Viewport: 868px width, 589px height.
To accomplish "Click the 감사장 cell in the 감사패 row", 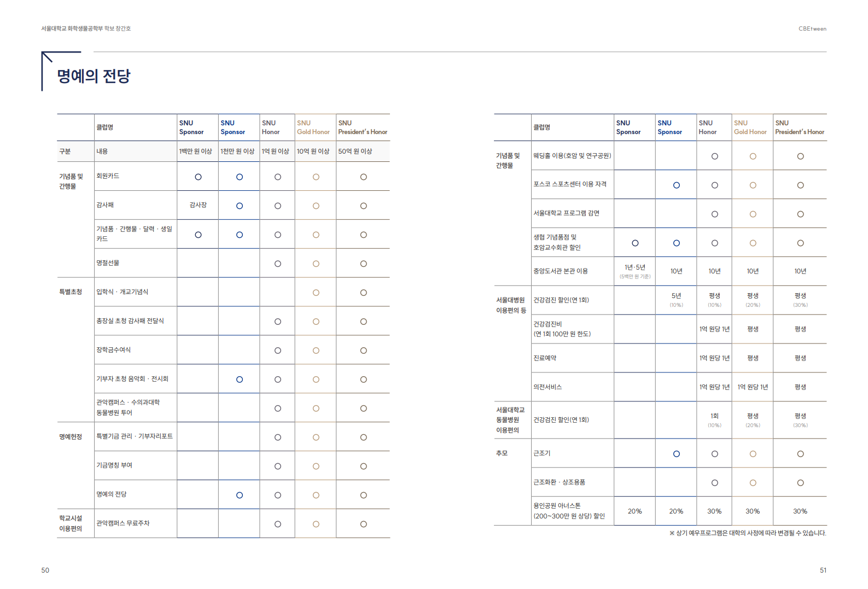I will (x=198, y=205).
